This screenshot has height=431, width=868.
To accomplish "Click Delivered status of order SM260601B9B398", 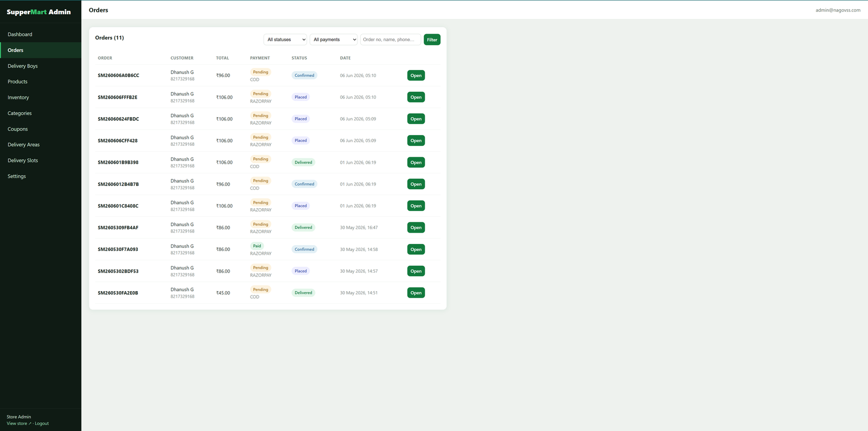I will tap(303, 162).
